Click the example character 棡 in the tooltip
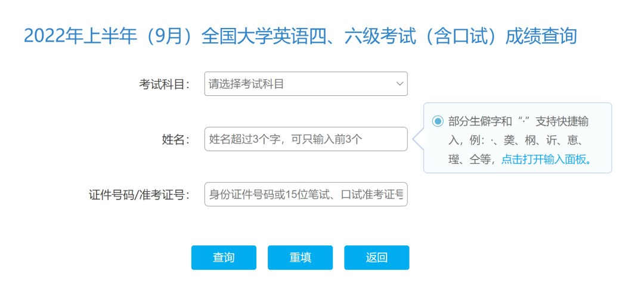Viewport: 644px width, 290px height. coord(531,141)
